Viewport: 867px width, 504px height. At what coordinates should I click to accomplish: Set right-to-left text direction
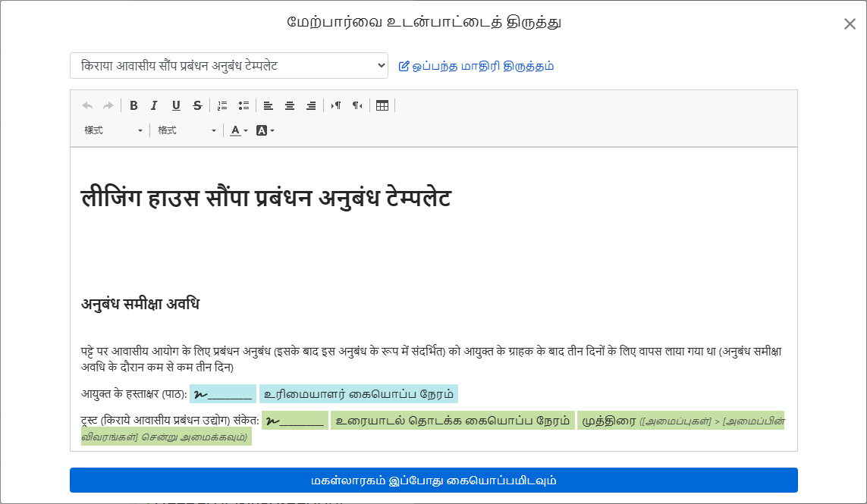pyautogui.click(x=357, y=105)
